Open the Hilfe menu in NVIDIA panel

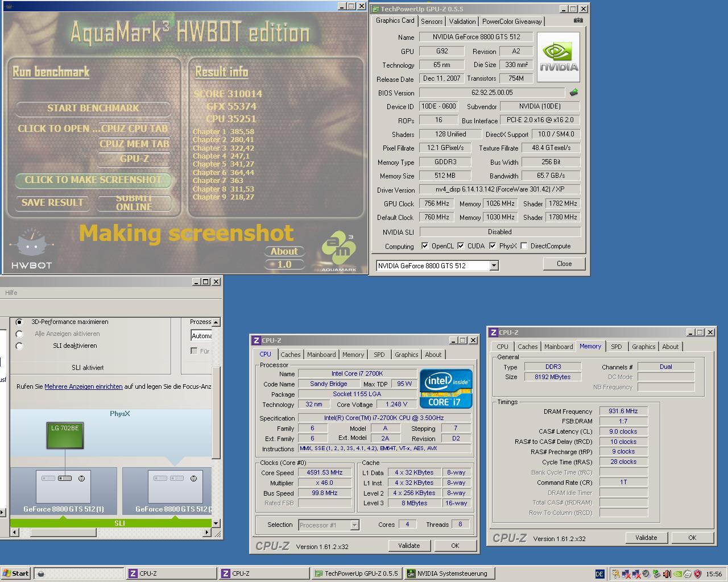coord(11,293)
